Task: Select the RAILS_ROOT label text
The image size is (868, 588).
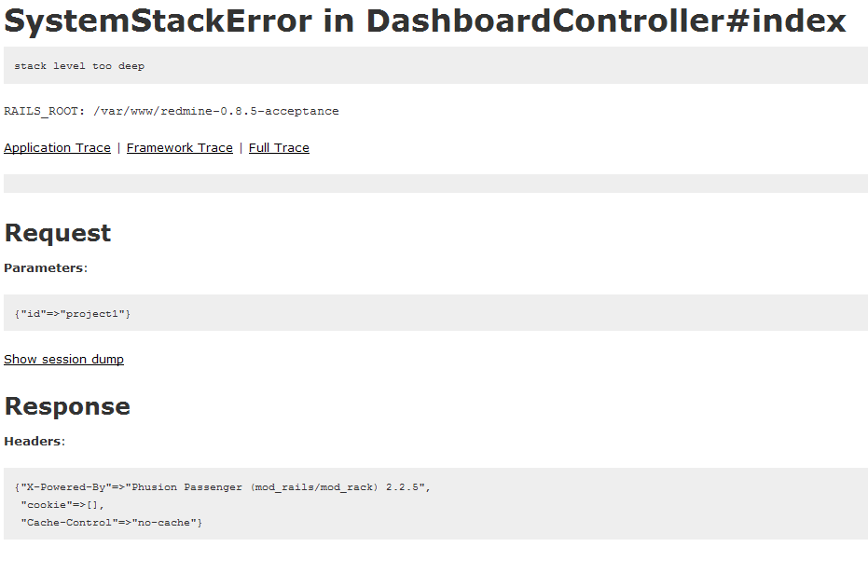Action: (45, 111)
